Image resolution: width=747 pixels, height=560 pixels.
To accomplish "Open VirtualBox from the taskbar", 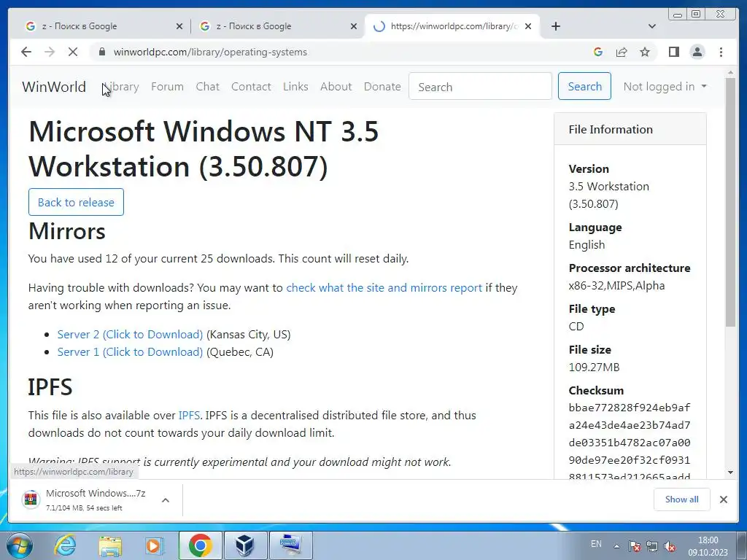I will click(x=245, y=545).
